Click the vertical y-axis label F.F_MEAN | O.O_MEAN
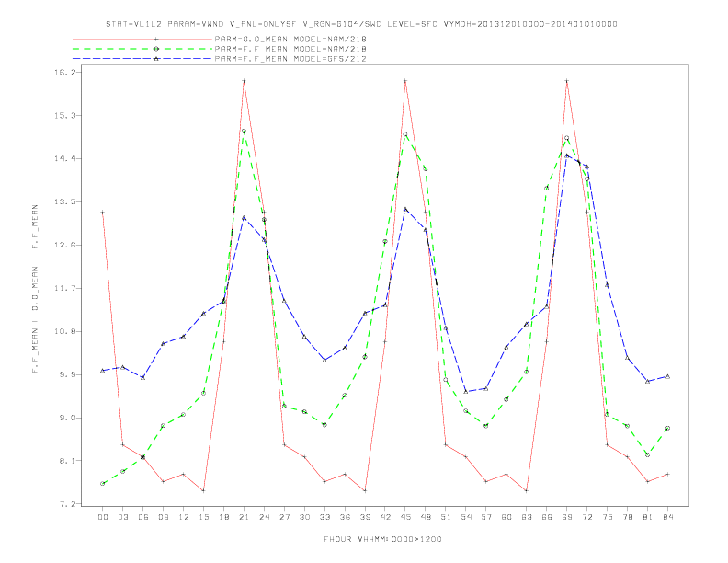Screen dimensions: 728x563 point(35,289)
